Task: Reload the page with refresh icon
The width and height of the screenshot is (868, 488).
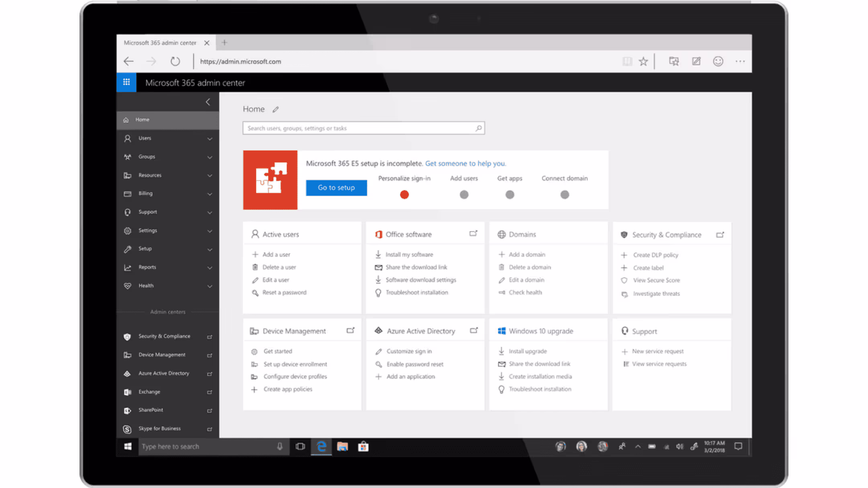Action: 175,61
